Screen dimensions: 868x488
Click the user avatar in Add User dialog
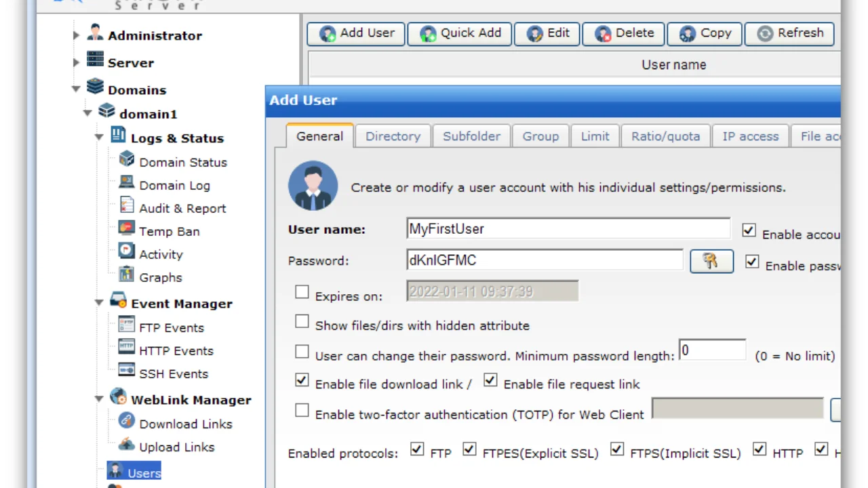313,185
